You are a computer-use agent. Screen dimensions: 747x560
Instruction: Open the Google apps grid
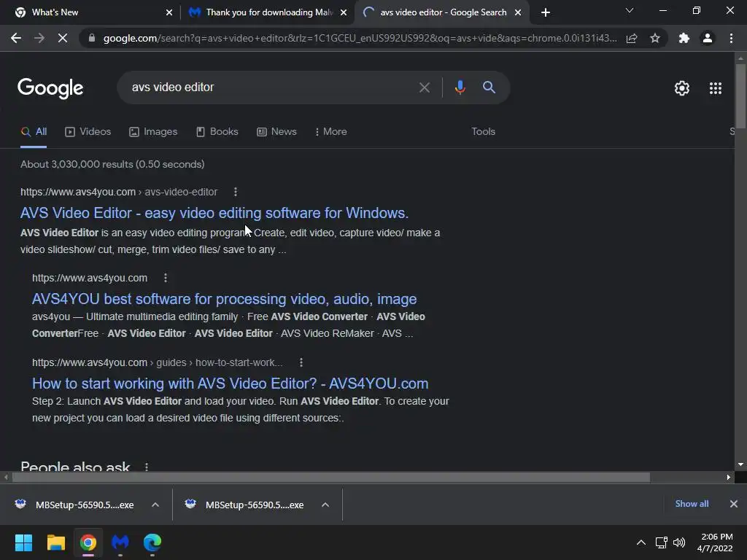click(716, 88)
